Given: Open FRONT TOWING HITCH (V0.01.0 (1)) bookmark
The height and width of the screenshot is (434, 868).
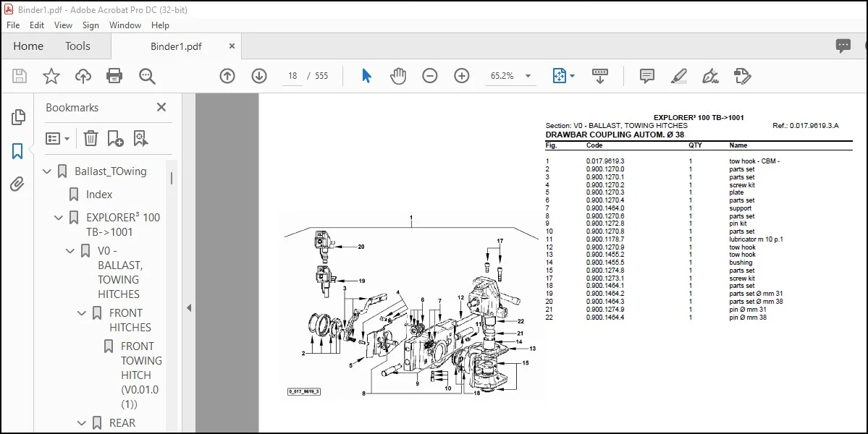Looking at the screenshot, I should 141,375.
